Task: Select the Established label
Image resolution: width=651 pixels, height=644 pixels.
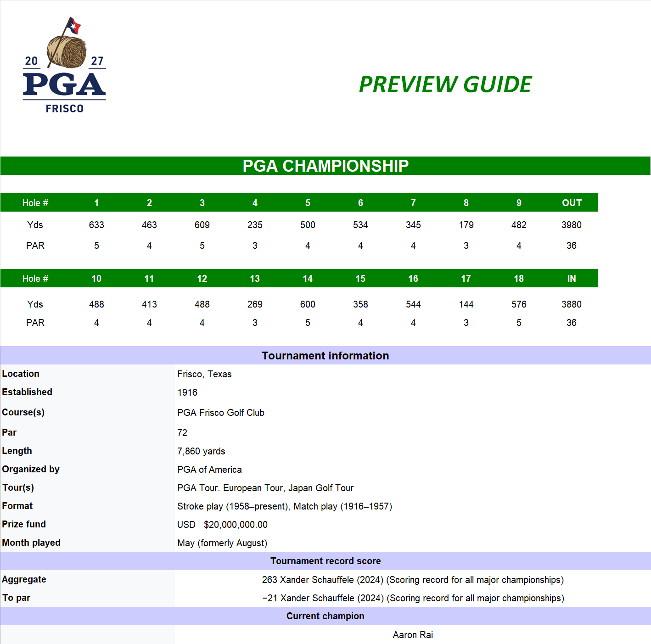Action: coord(27,392)
